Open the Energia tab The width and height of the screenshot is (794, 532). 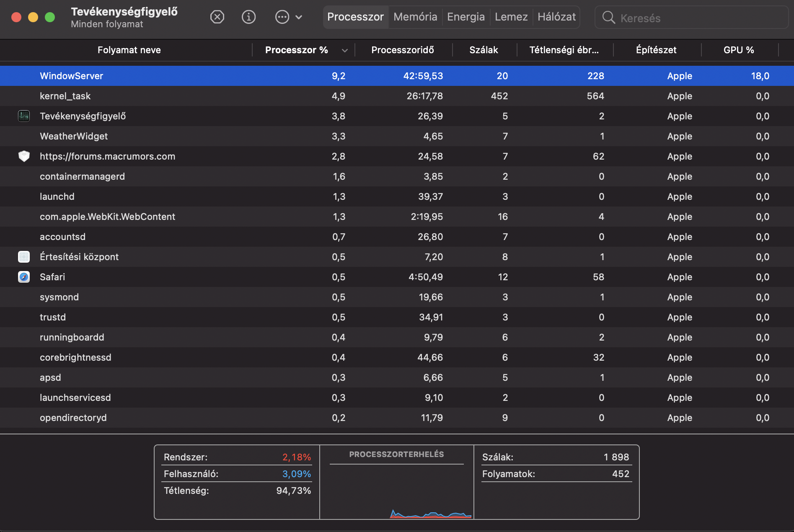coord(466,17)
